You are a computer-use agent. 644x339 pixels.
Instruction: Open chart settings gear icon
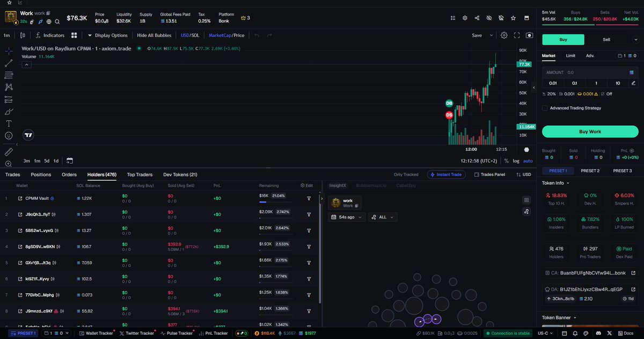504,35
